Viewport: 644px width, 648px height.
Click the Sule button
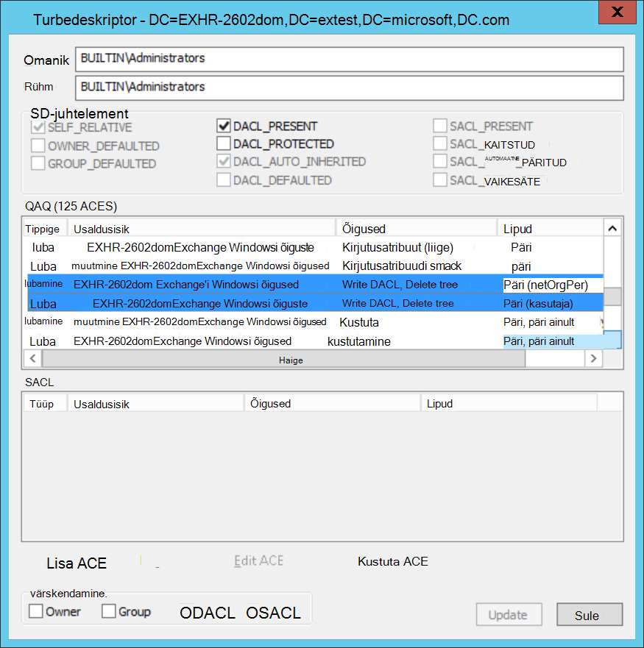click(590, 614)
